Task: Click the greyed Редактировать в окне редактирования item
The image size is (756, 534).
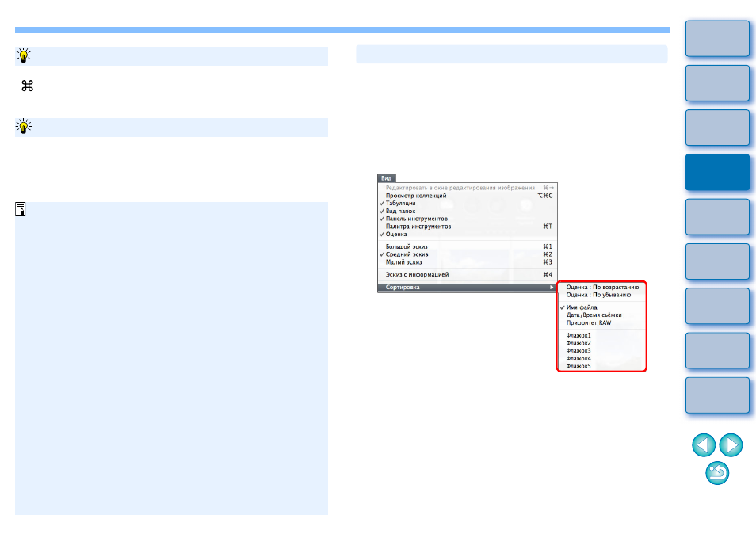Action: [468, 188]
